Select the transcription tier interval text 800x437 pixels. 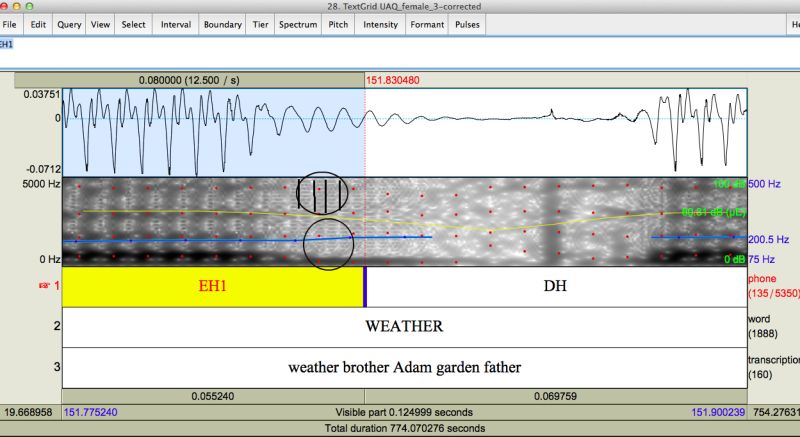pos(405,368)
